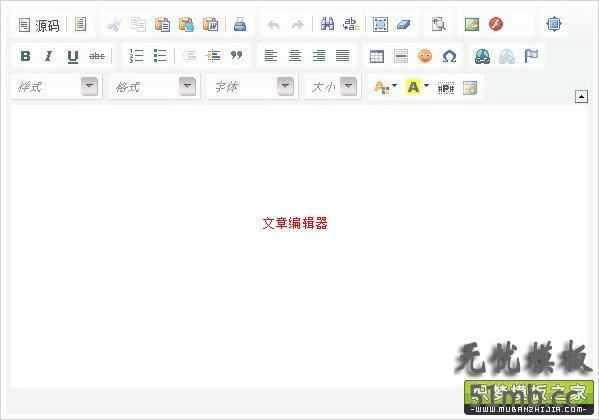Insert a table
Image resolution: width=599 pixels, height=420 pixels.
377,57
